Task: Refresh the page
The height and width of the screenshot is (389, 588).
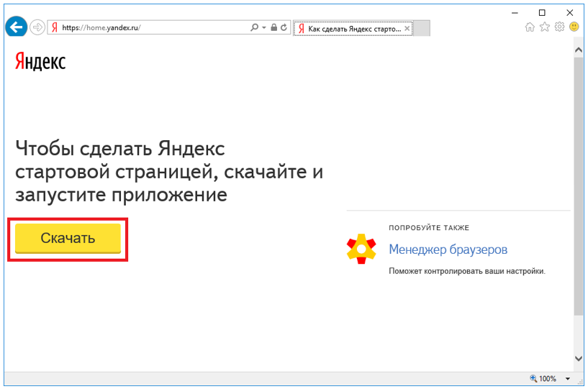Action: coord(284,27)
